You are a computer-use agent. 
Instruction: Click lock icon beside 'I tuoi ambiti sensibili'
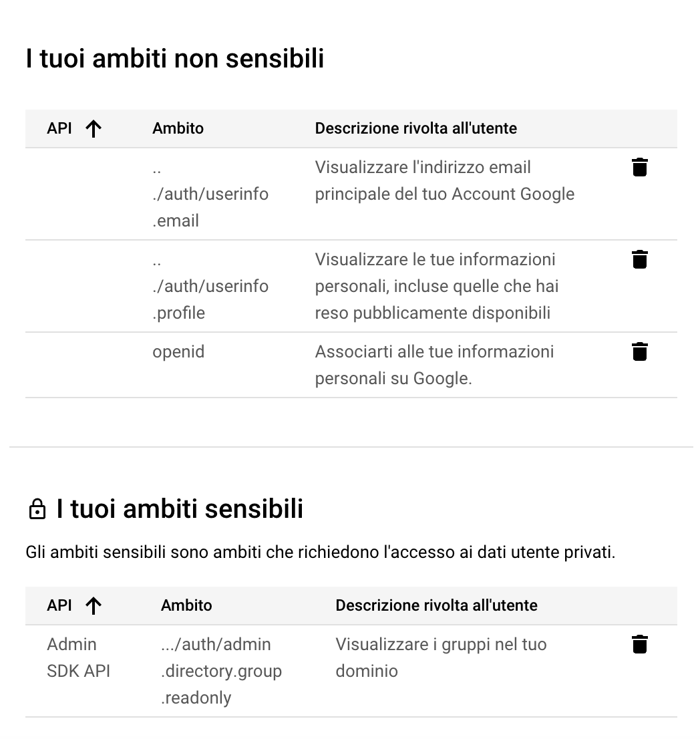point(37,510)
